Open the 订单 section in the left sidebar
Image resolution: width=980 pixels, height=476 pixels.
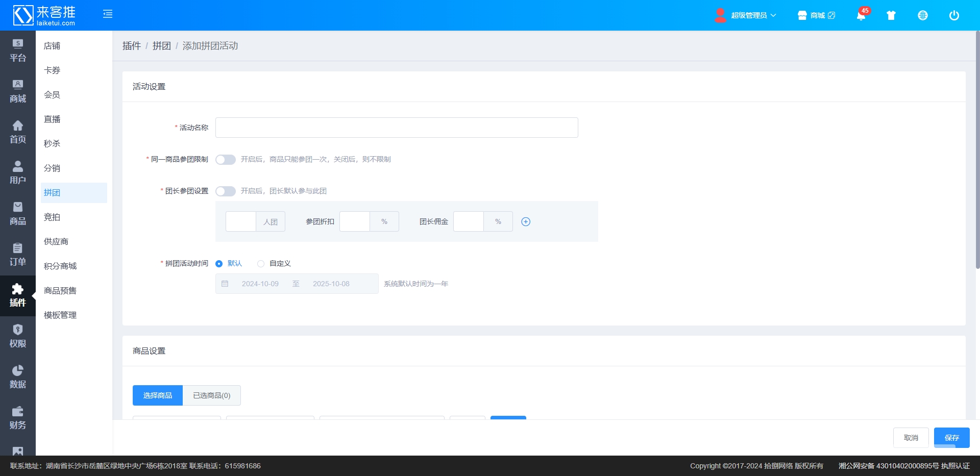(18, 254)
